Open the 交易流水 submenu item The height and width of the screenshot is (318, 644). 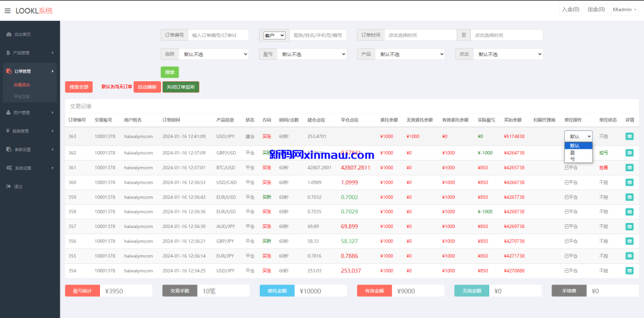click(x=22, y=85)
